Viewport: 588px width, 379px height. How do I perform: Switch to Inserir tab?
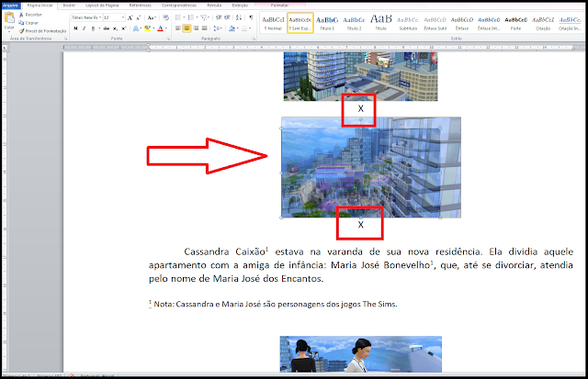coord(69,6)
